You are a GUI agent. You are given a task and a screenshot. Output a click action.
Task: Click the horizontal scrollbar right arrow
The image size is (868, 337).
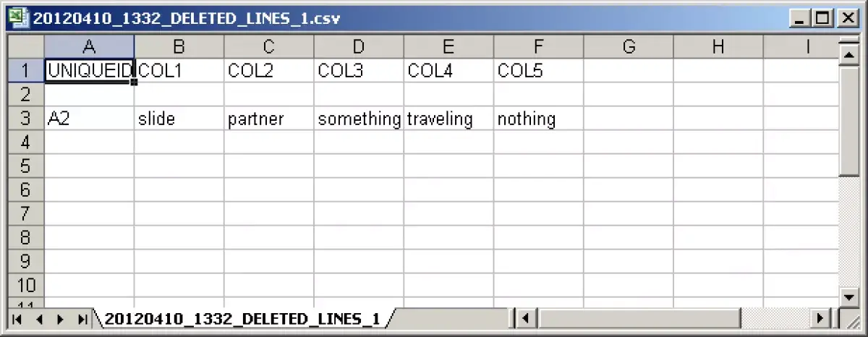[x=820, y=317]
